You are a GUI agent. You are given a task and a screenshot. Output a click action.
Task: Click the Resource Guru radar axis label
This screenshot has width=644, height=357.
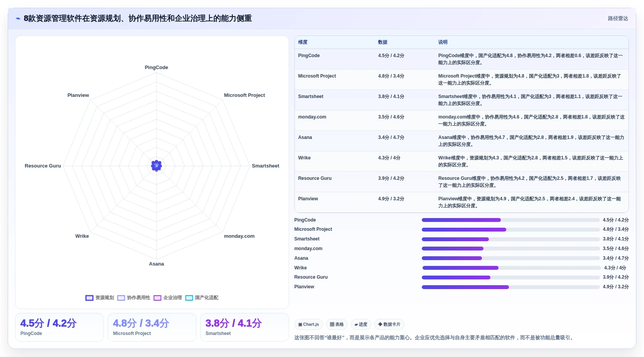43,166
